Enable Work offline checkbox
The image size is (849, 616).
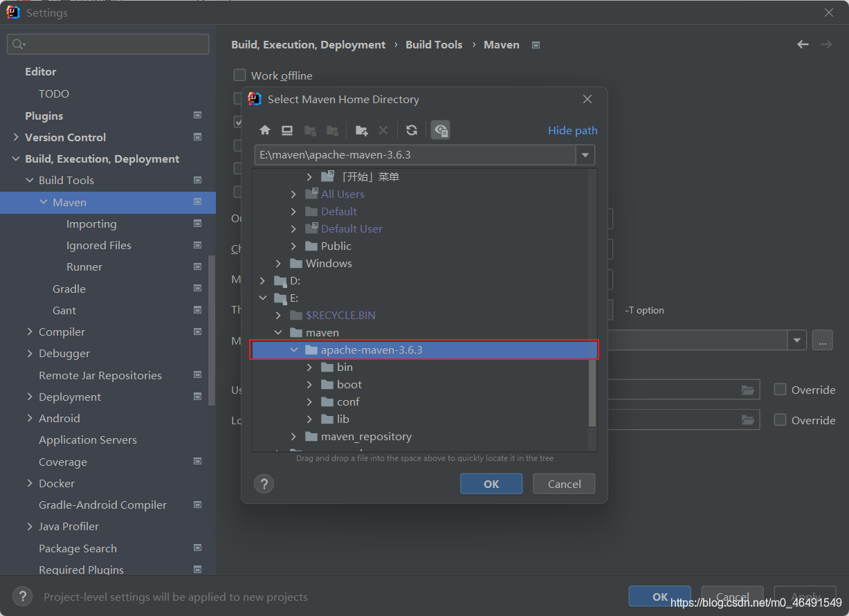tap(239, 75)
